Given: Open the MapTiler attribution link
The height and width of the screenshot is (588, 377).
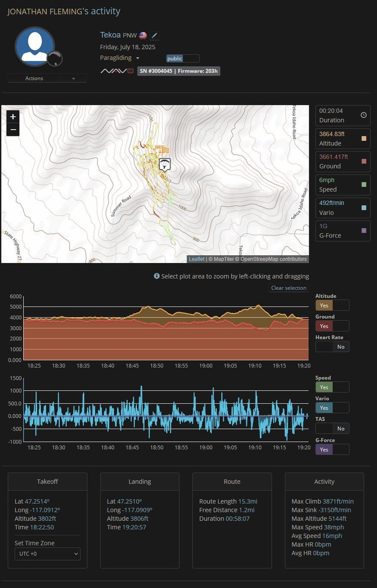Looking at the screenshot, I should tap(223, 259).
